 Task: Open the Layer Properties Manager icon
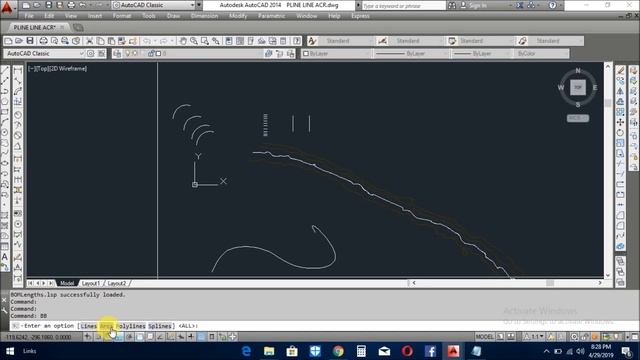coord(117,53)
